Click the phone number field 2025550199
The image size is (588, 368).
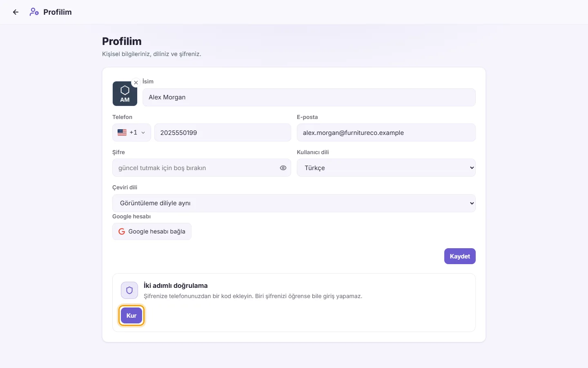tap(223, 132)
